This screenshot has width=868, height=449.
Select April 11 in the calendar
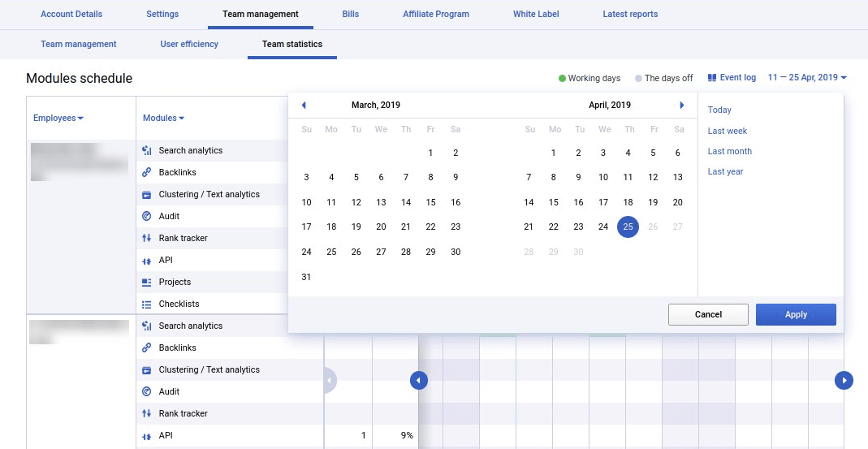tap(628, 178)
